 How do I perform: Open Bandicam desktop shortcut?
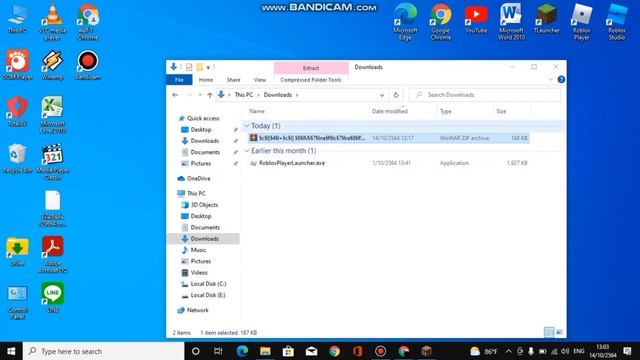pos(88,65)
